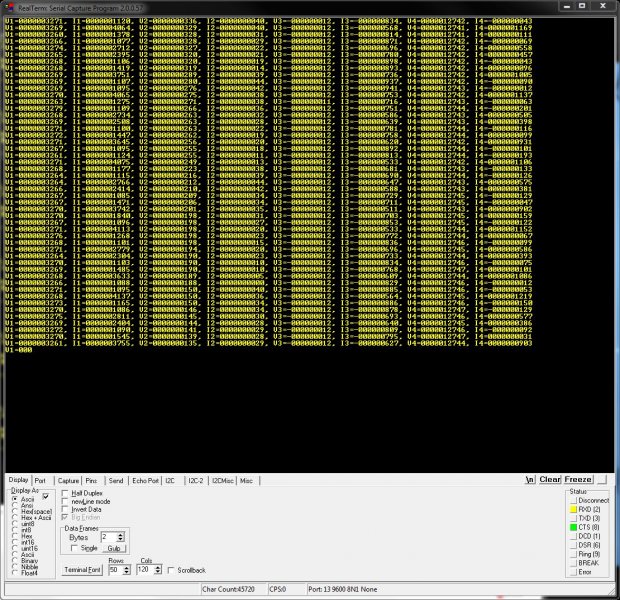Screen dimensions: 620x600
Task: Enable the Scrollback checkbox
Action: [173, 570]
